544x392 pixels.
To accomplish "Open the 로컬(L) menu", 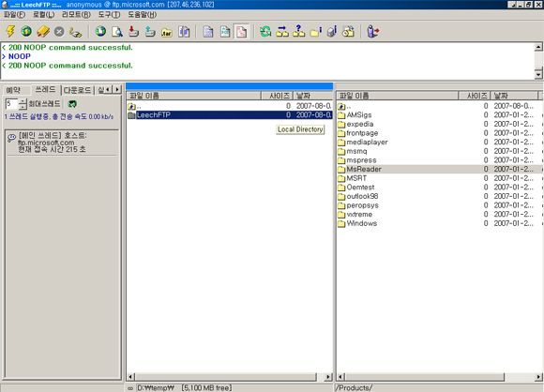I will (43, 15).
